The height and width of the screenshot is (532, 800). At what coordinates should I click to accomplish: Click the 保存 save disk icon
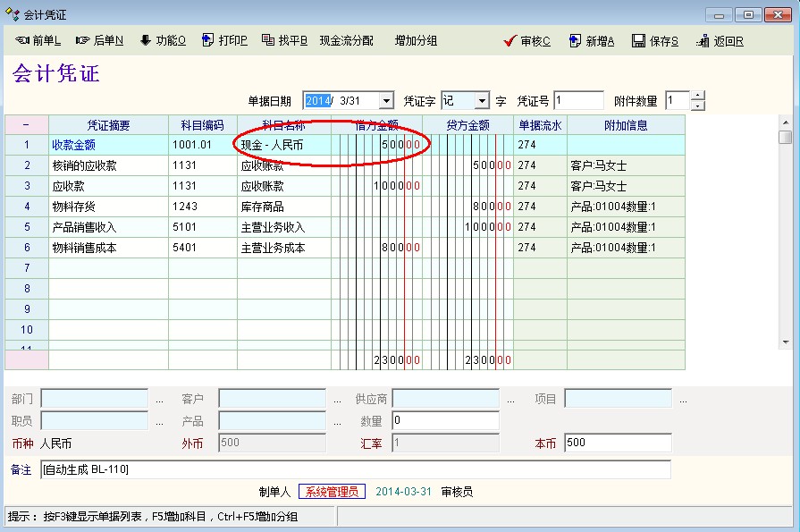point(638,41)
